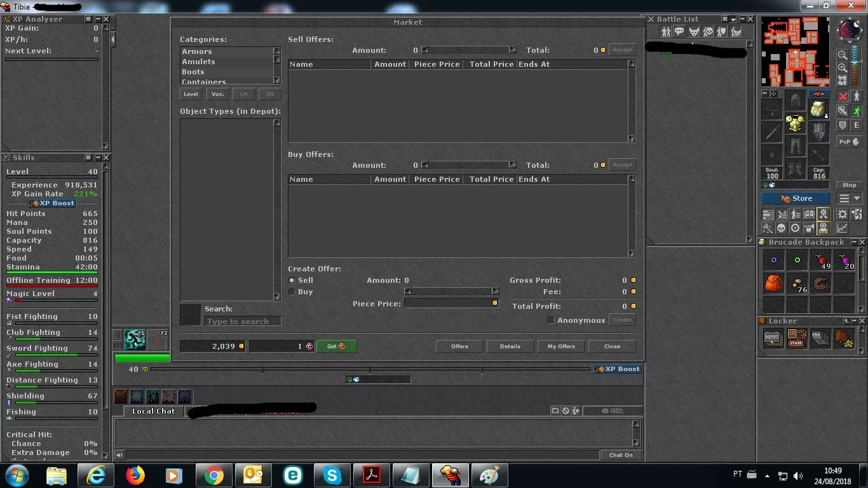This screenshot has width=868, height=488.
Task: Open the sidebar menu dropdown beside Store
Action: coord(850,198)
